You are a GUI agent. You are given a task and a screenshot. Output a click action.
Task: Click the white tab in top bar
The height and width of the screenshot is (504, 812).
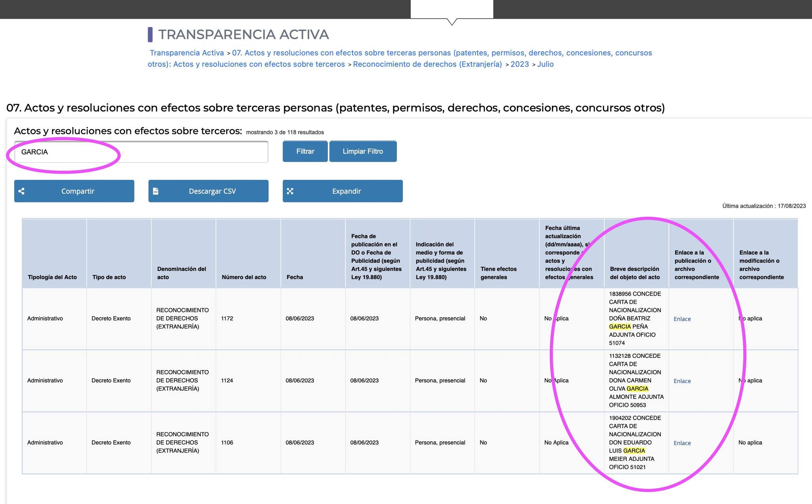(452, 9)
